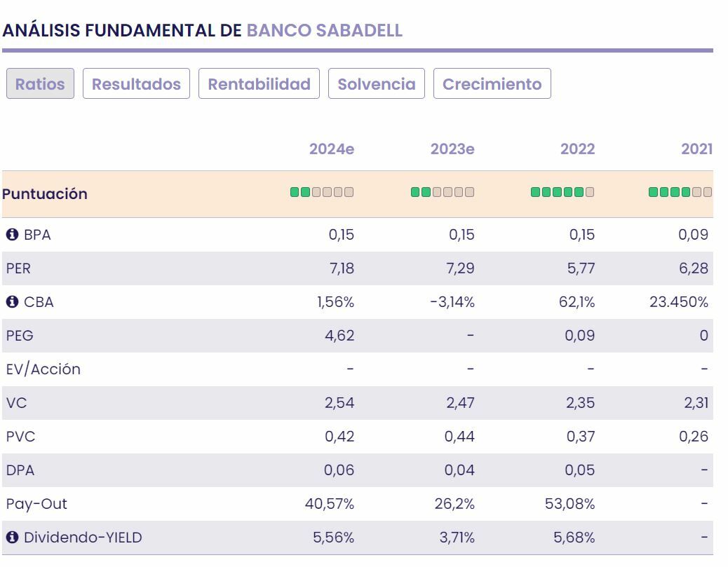The image size is (728, 567).
Task: Go to the Solvencia tab
Action: (x=377, y=84)
